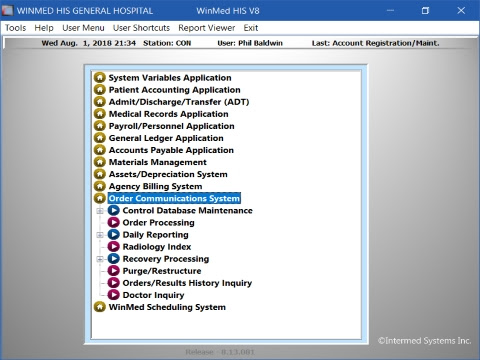Click the Accounts Payable Application gold icon
The image size is (480, 360).
(x=100, y=150)
